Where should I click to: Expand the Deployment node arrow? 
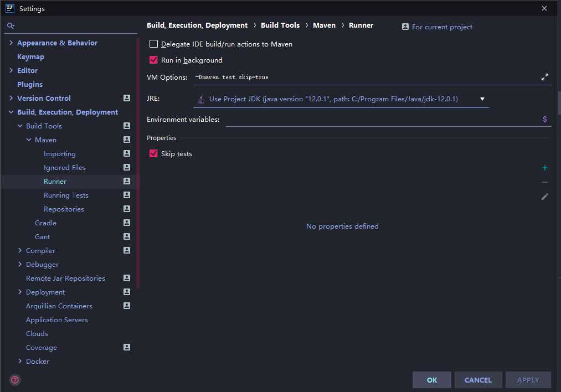click(x=20, y=292)
